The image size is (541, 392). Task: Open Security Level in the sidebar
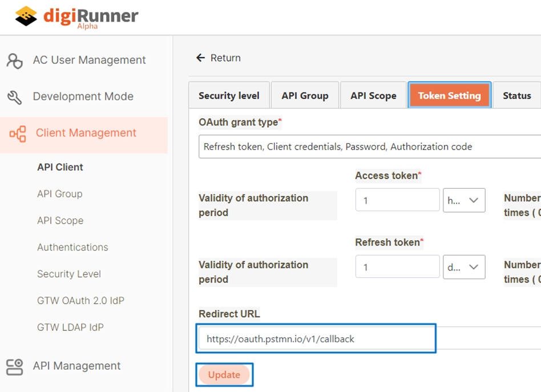(69, 274)
